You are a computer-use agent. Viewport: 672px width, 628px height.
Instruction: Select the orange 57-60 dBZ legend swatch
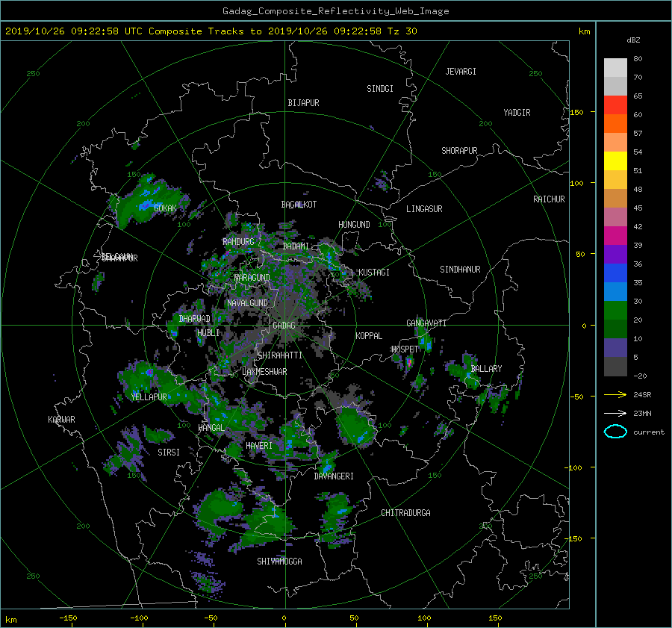[x=615, y=123]
